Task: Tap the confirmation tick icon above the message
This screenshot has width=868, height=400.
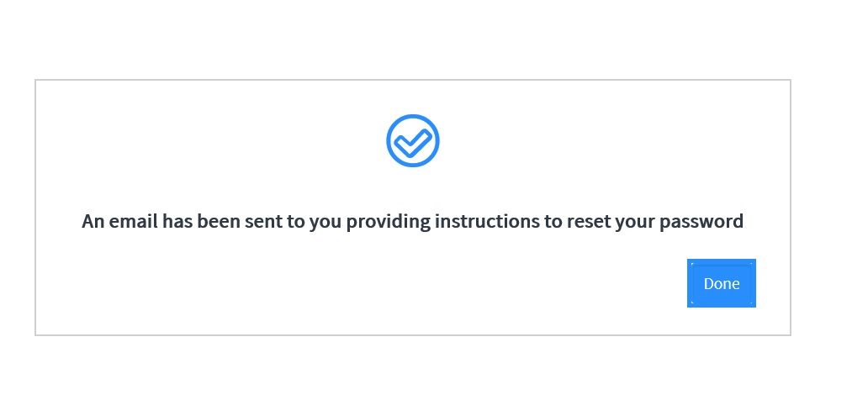Action: coord(413,140)
